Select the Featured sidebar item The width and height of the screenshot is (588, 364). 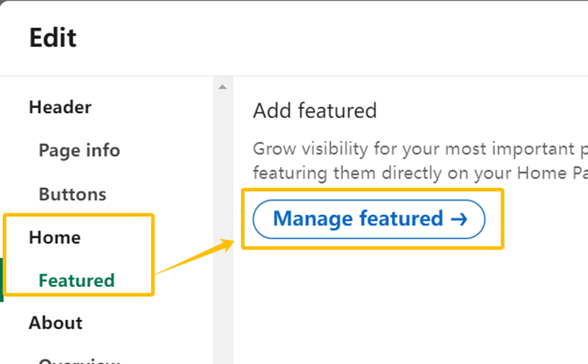pyautogui.click(x=77, y=281)
